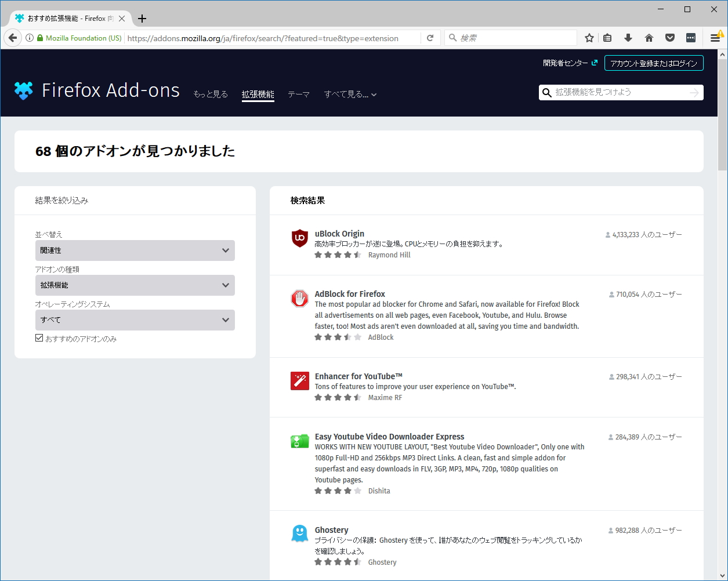Click 284,389 人のユーザー count
This screenshot has width=728, height=581.
point(646,437)
